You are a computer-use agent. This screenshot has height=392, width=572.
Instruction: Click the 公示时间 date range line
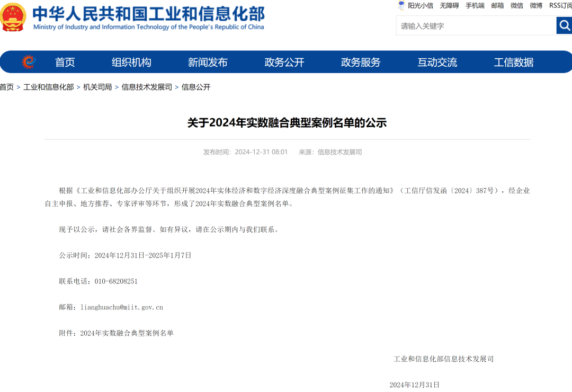125,255
